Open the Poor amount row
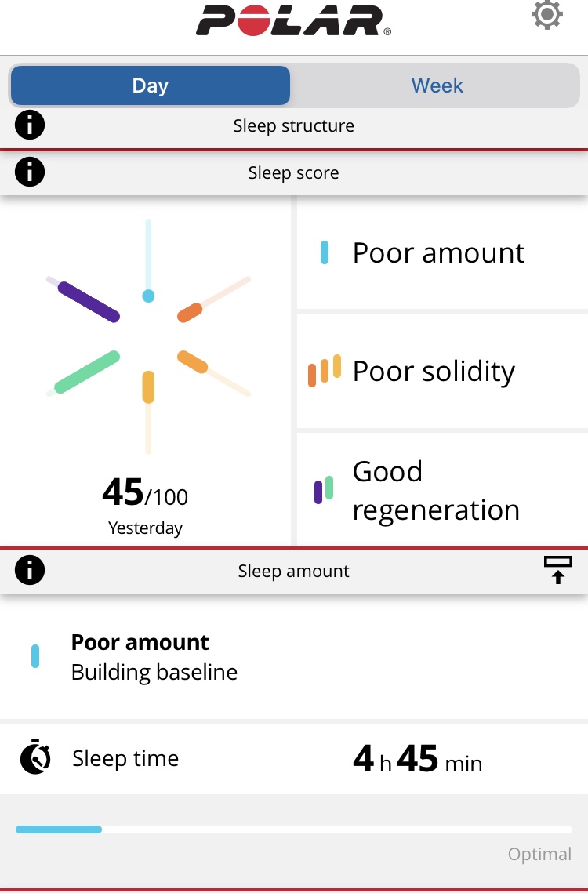This screenshot has width=588, height=893. point(443,252)
